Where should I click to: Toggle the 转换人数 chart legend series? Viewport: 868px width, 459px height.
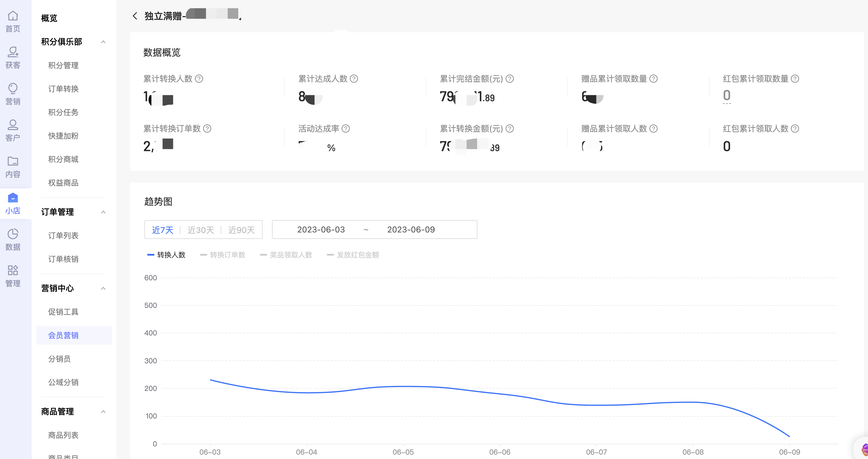(x=166, y=255)
